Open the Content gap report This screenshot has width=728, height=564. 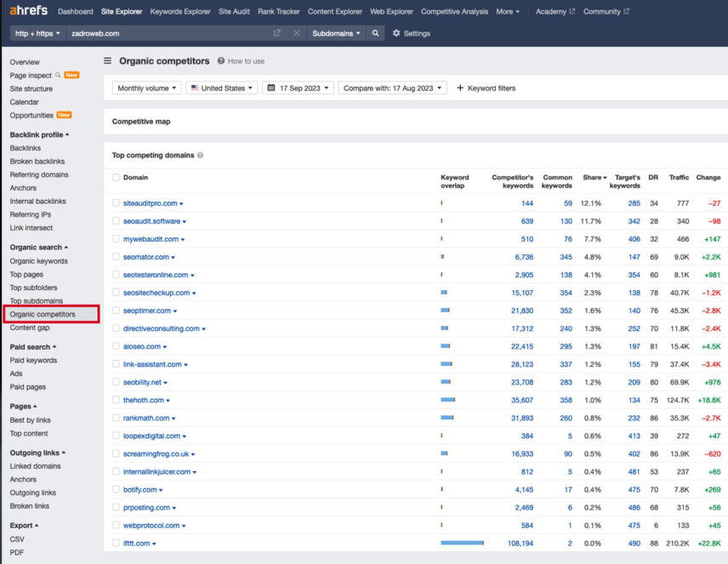(x=30, y=328)
